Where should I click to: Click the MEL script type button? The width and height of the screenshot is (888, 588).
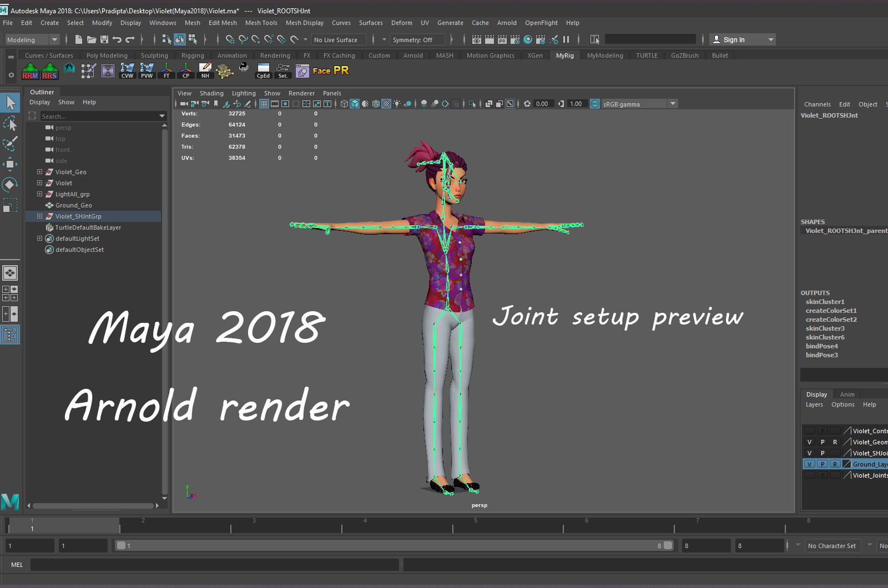click(17, 565)
